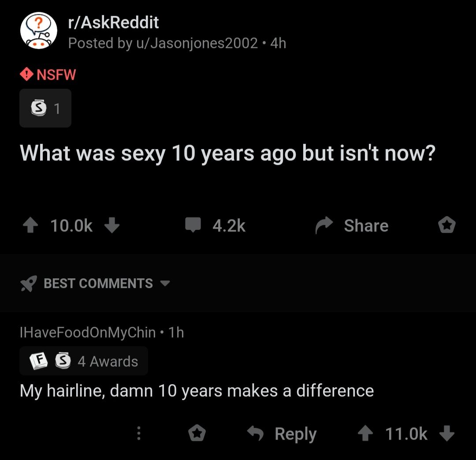
Task: Open the post title text
Action: click(227, 153)
